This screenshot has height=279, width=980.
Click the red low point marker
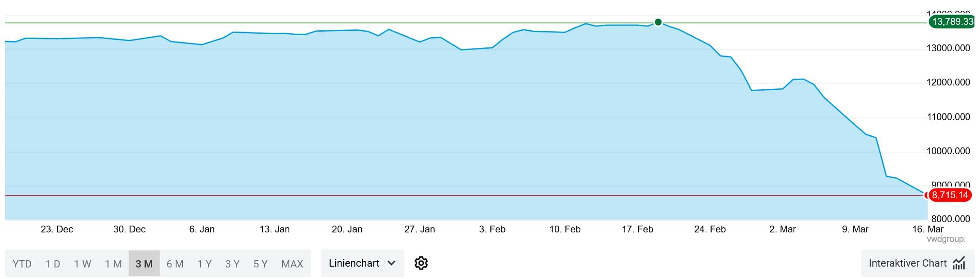pyautogui.click(x=926, y=195)
